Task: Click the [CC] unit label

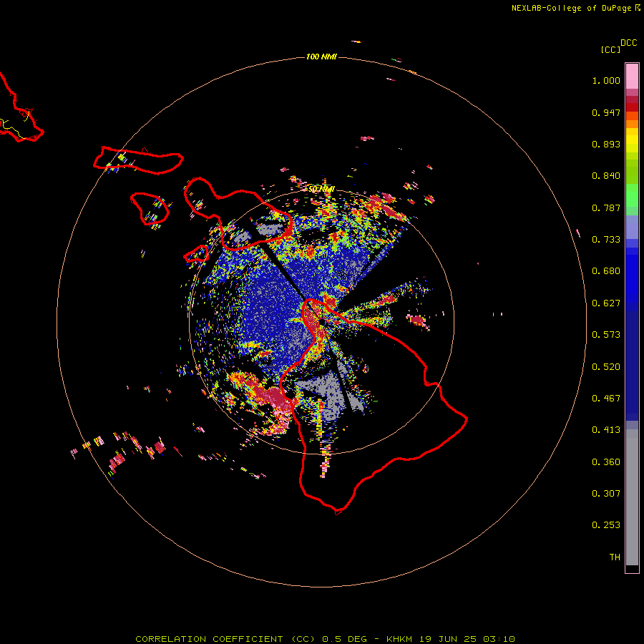Action: point(611,49)
